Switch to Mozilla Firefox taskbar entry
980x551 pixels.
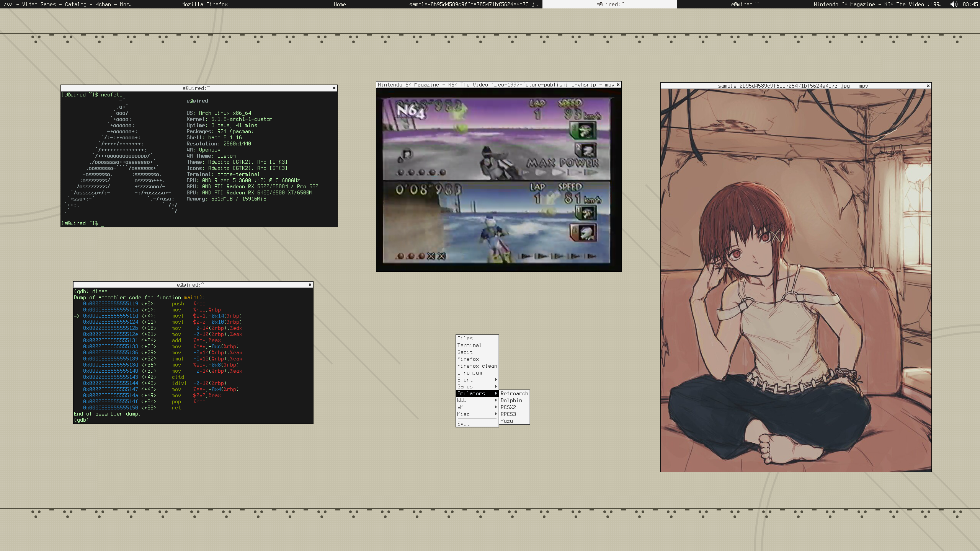tap(204, 4)
